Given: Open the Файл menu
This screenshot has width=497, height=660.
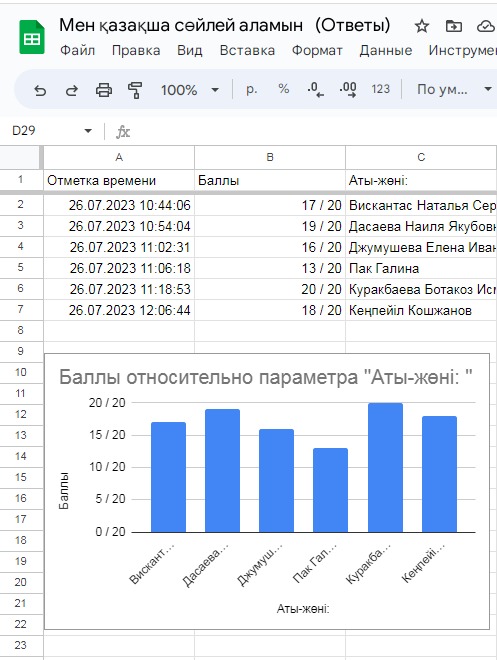Looking at the screenshot, I should pos(77,51).
